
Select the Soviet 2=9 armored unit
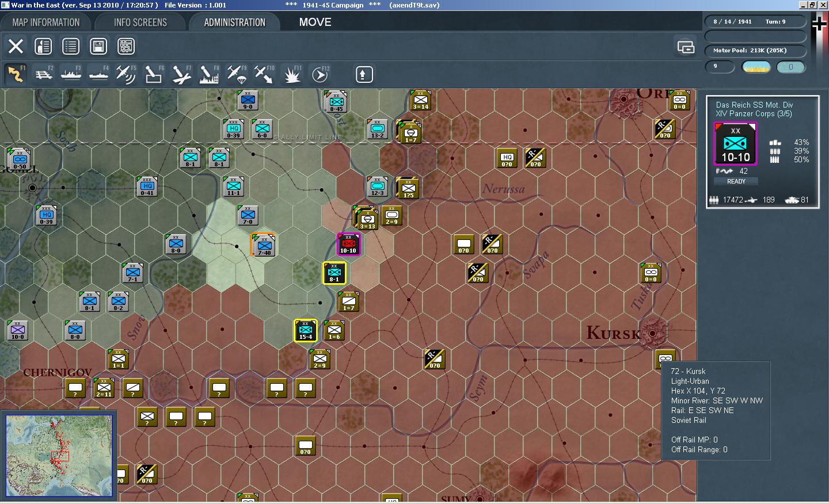(x=392, y=215)
